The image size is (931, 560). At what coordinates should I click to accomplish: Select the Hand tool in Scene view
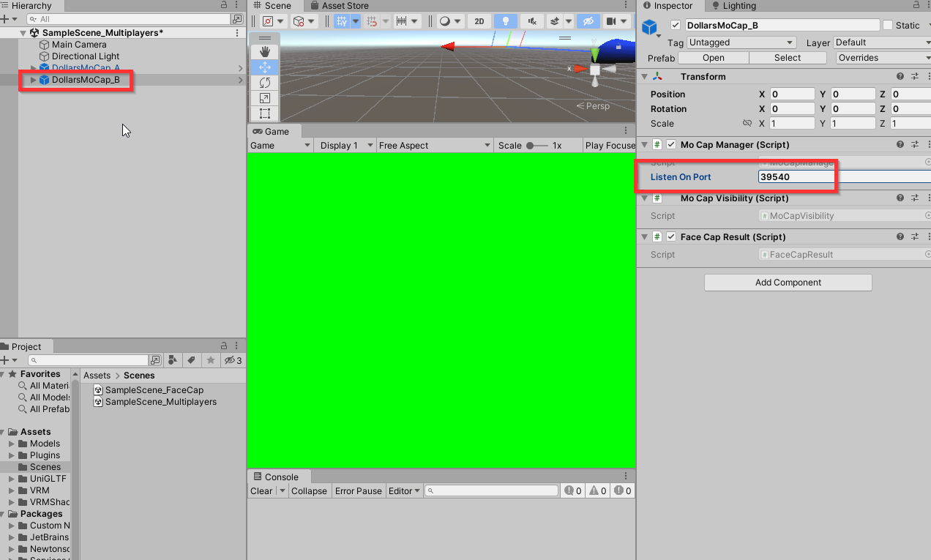265,51
